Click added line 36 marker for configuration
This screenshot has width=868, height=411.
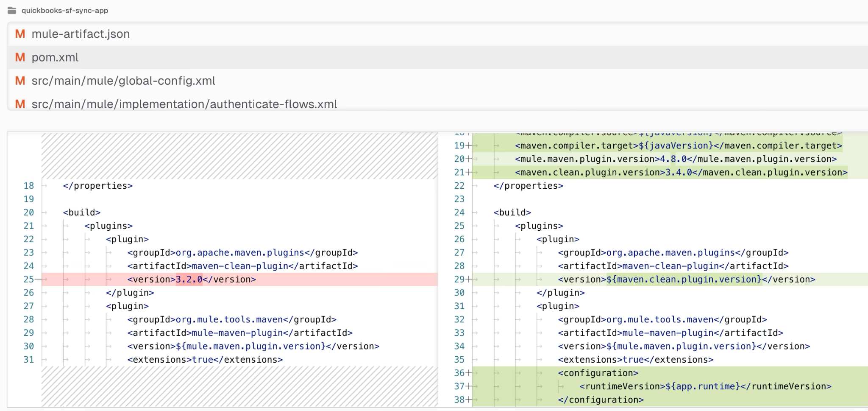469,373
